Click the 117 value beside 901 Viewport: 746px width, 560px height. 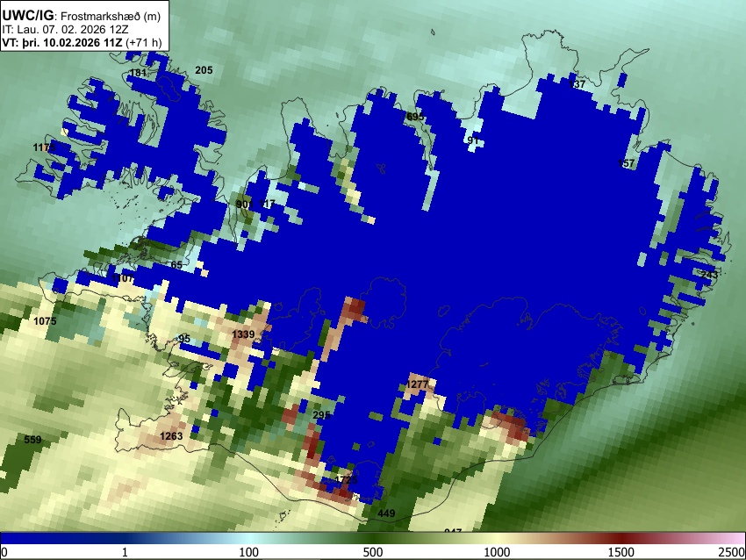(x=268, y=204)
